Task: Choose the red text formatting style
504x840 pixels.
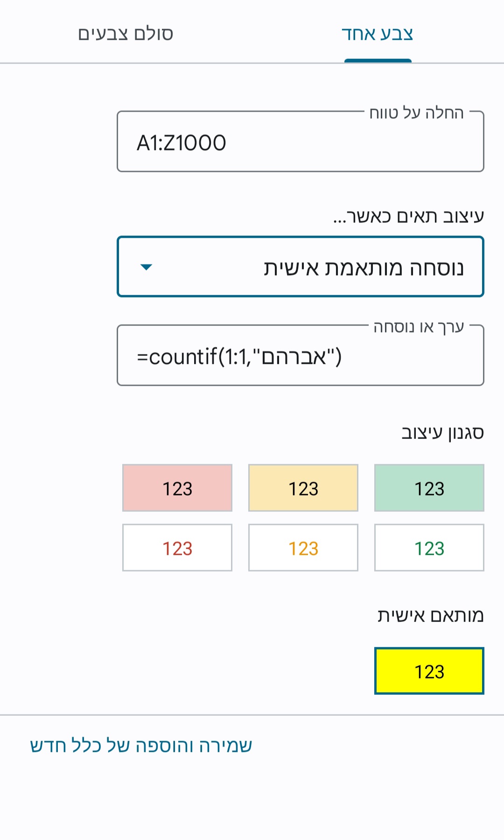Action: (x=177, y=547)
